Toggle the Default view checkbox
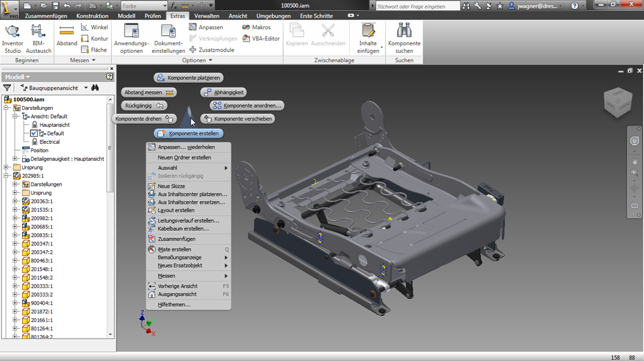Viewport: 644px width, 362px height. pyautogui.click(x=34, y=133)
